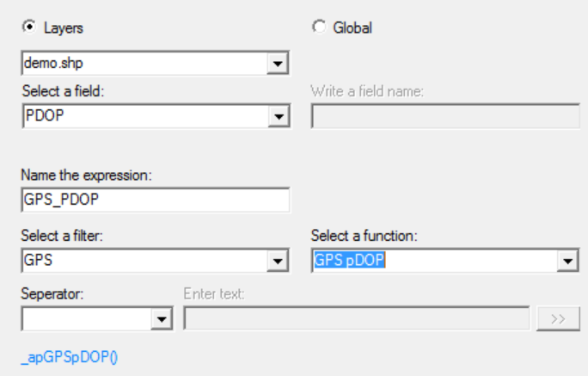Click the Enter text input field

point(356,319)
